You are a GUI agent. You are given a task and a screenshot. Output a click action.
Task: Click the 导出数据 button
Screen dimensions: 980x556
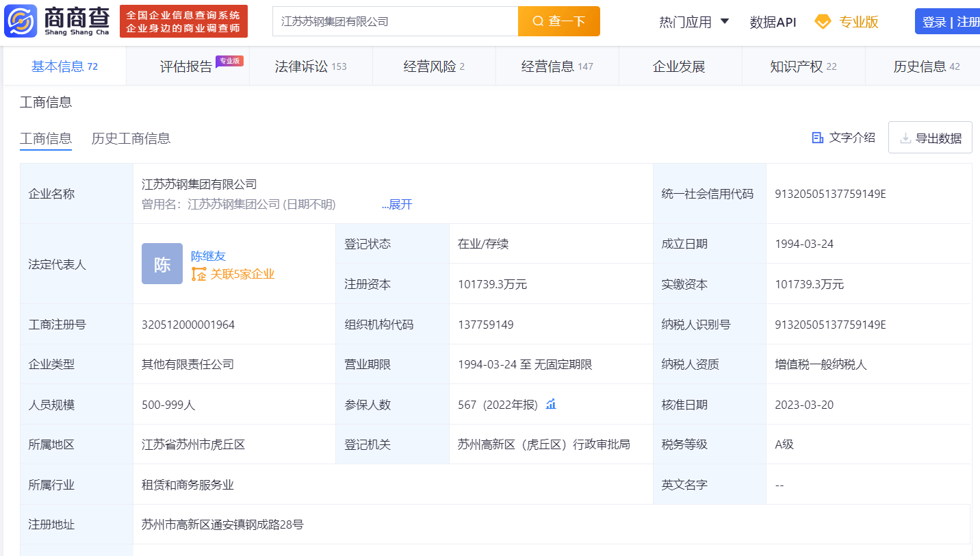coord(930,138)
